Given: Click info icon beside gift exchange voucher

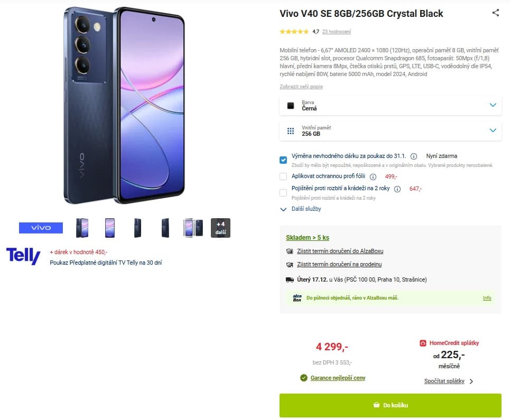Looking at the screenshot, I should point(414,156).
